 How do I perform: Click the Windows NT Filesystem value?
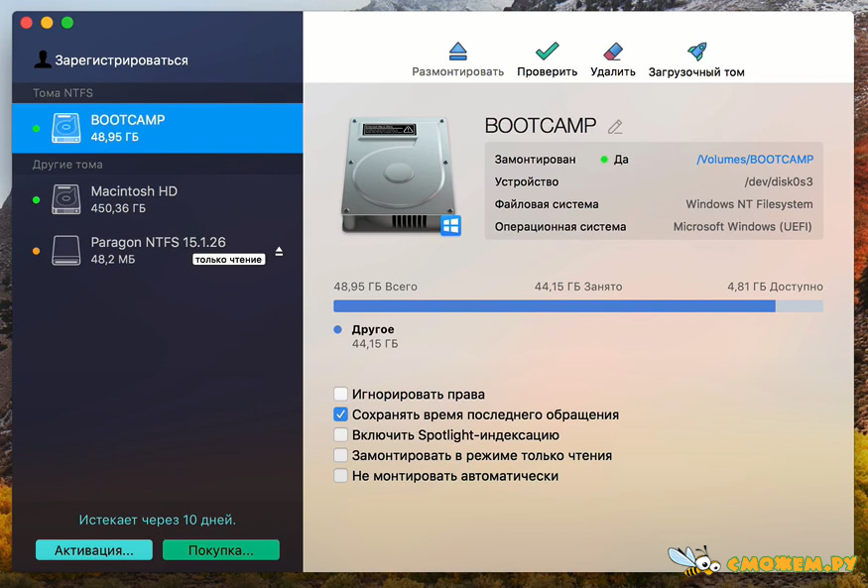(749, 204)
